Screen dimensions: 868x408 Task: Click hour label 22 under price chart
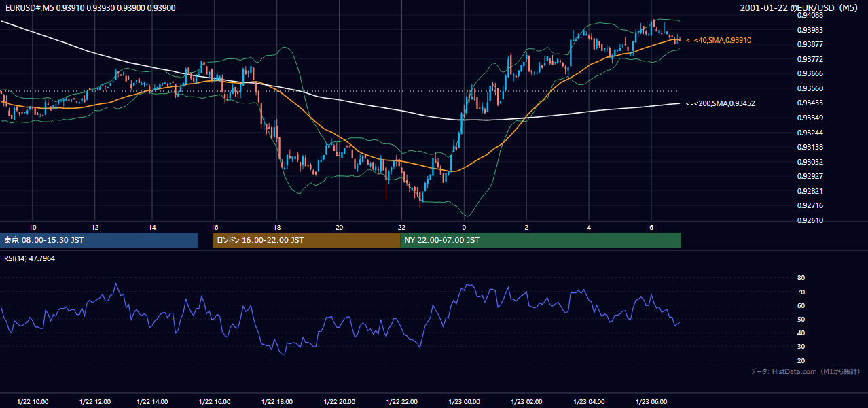(x=402, y=227)
